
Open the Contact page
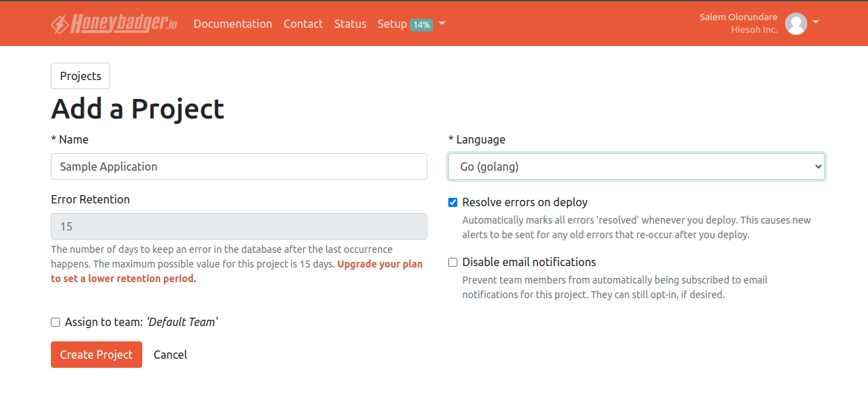point(303,24)
